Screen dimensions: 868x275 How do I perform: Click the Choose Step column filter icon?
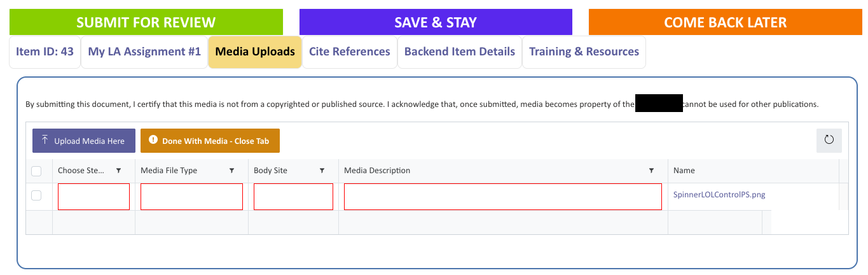pyautogui.click(x=119, y=171)
